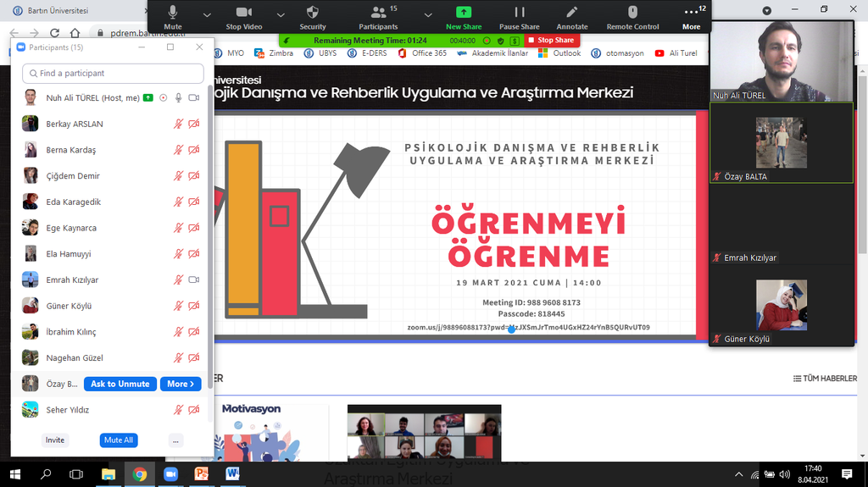Image resolution: width=868 pixels, height=487 pixels.
Task: Click Güner Köylü's muted microphone icon
Action: click(x=178, y=306)
